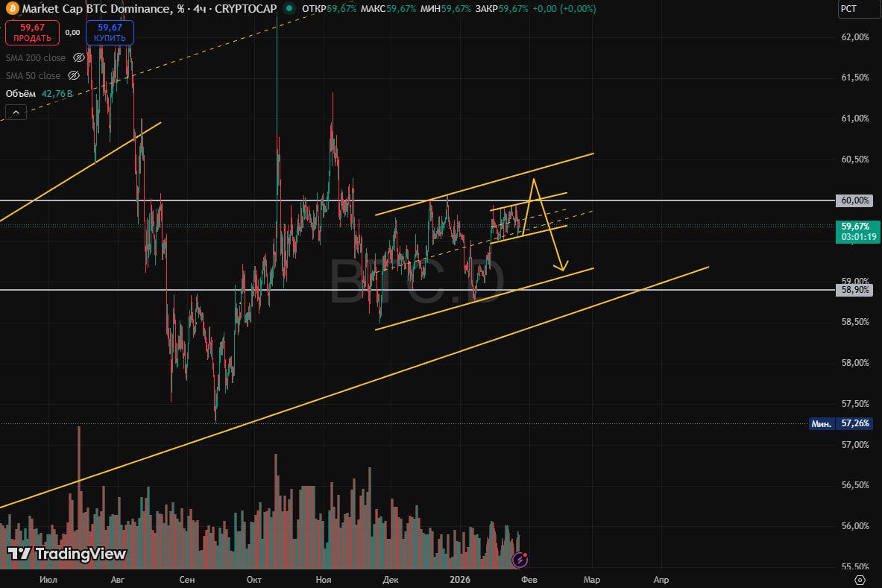Image resolution: width=882 pixels, height=588 pixels.
Task: Click the Сен label on time axis
Action: click(186, 580)
